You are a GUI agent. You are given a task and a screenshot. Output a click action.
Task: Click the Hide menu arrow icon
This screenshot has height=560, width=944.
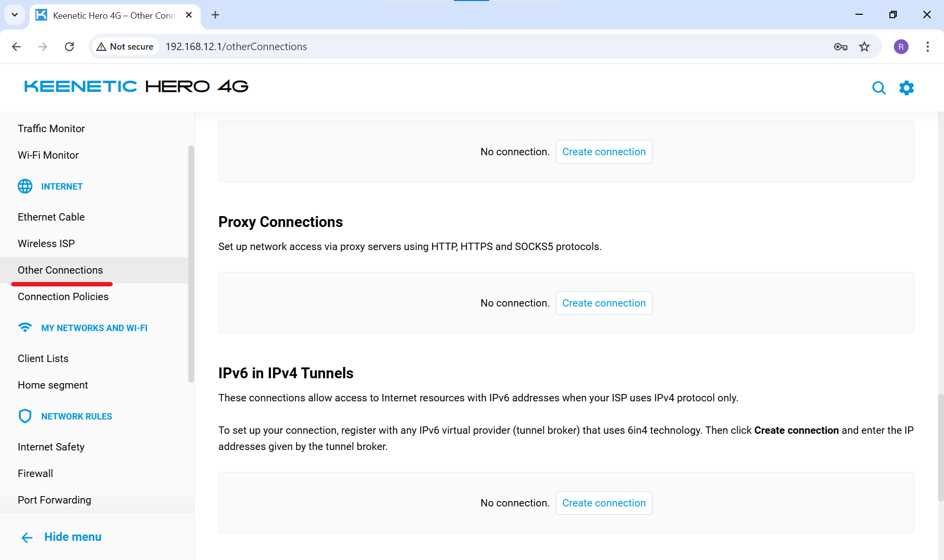[27, 537]
